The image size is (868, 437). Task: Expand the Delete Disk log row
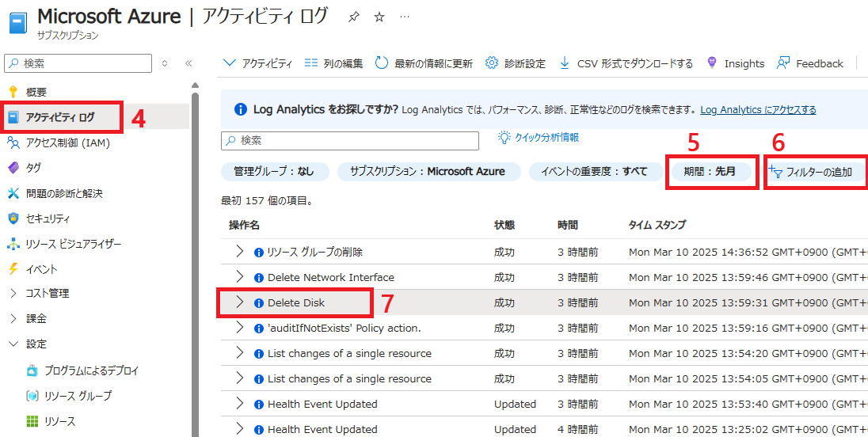click(x=239, y=302)
